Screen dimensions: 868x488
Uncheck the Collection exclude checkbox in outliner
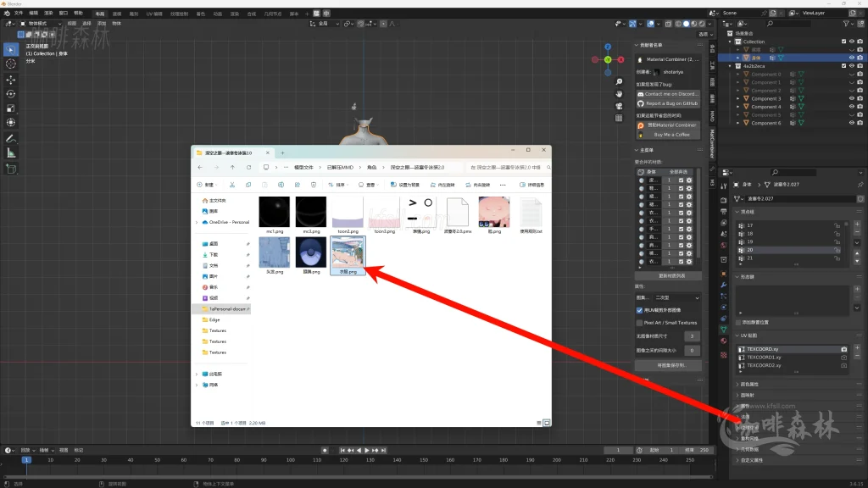[843, 42]
